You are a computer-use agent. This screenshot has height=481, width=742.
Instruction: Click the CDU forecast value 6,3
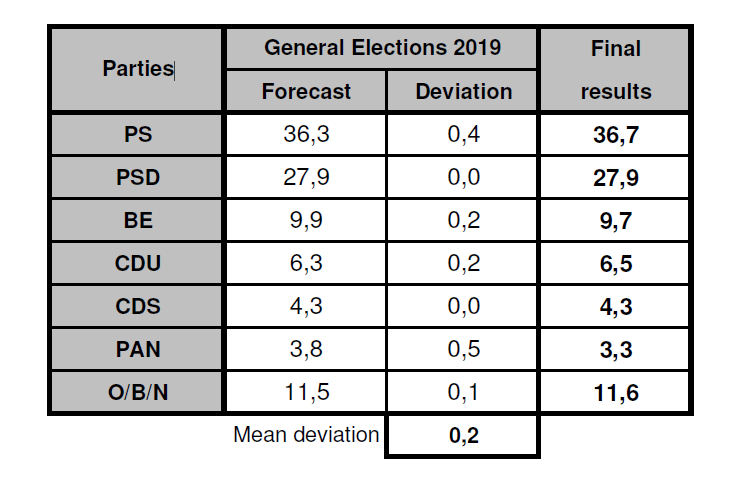(306, 263)
